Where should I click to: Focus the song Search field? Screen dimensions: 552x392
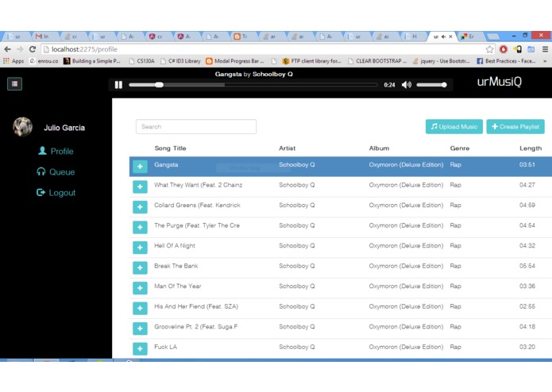point(196,126)
